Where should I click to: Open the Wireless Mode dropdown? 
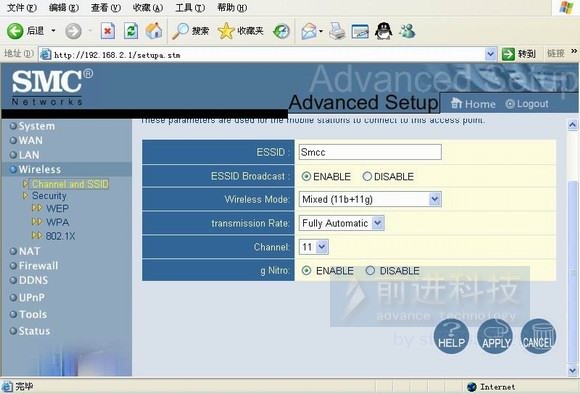click(435, 199)
